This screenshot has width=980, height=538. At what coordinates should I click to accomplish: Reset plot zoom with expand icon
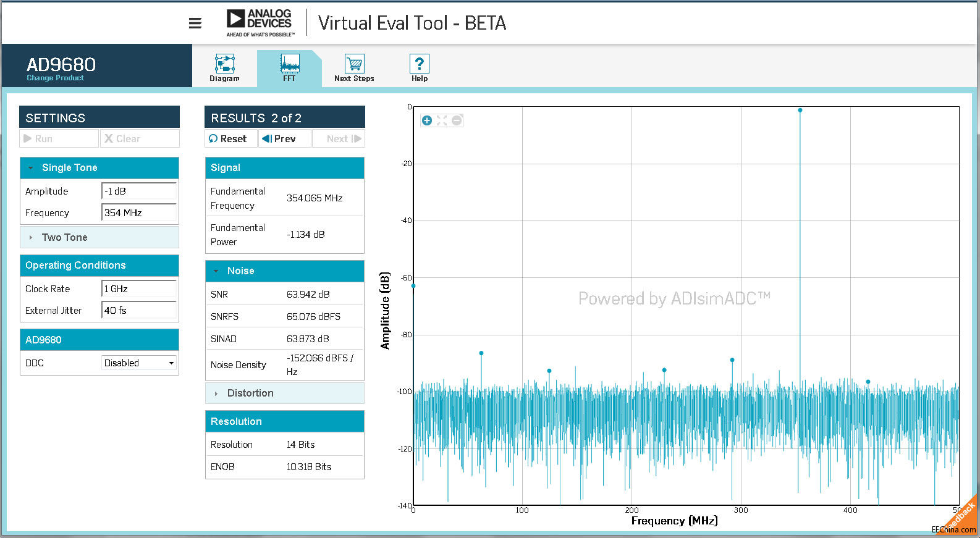pyautogui.click(x=442, y=120)
